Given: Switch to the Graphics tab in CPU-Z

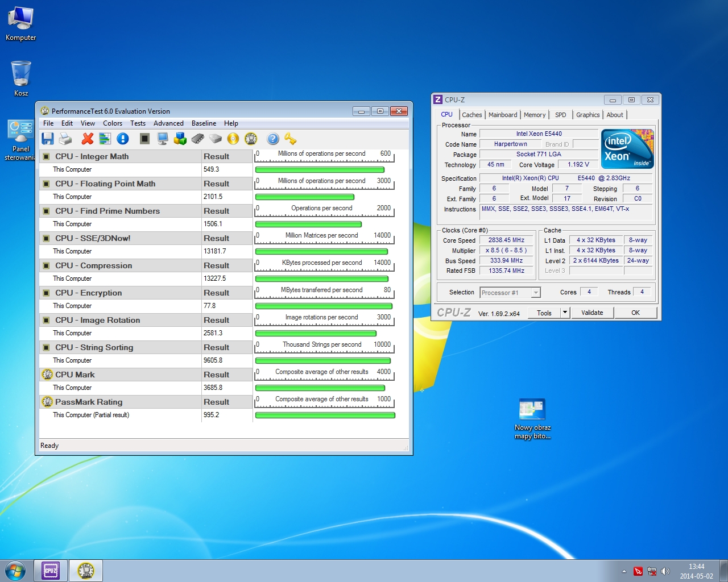Looking at the screenshot, I should pyautogui.click(x=588, y=114).
